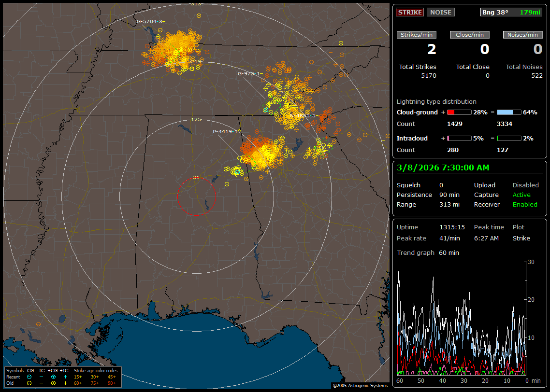The image size is (550, 392).
Task: Click the Noises/min label button
Action: pyautogui.click(x=523, y=35)
